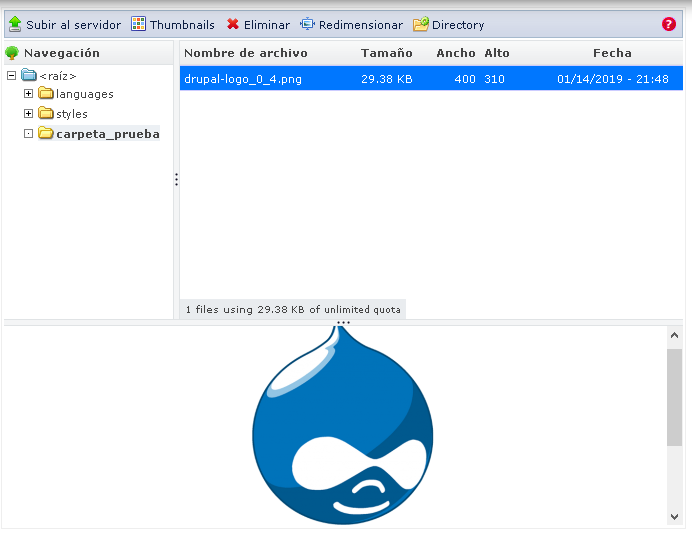Click the date 01/14/2019 - 21:48
The width and height of the screenshot is (692, 539).
(613, 79)
